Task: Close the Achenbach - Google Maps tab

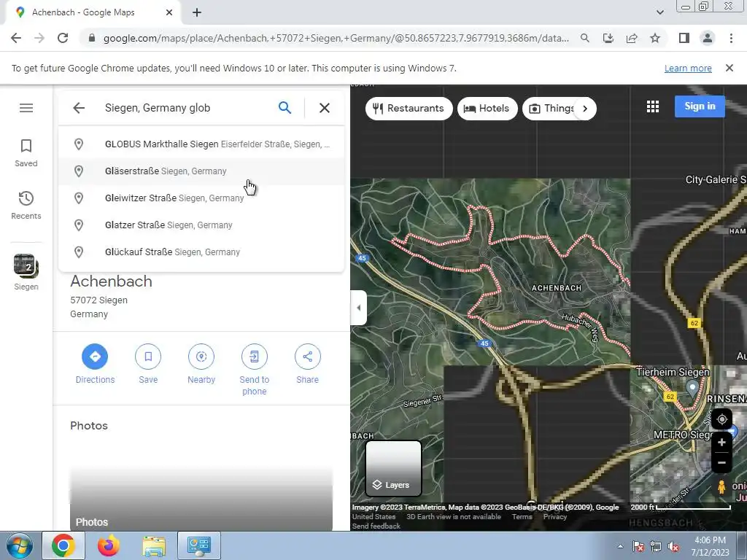Action: click(169, 13)
